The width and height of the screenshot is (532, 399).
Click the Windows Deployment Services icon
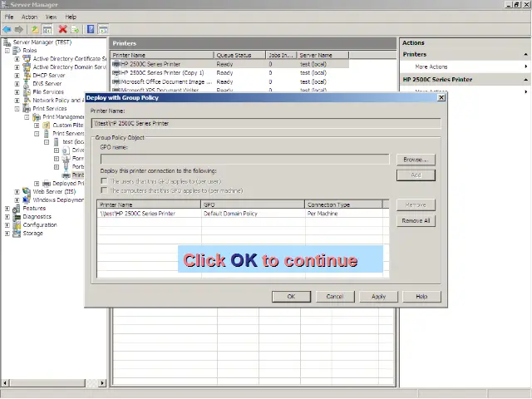pyautogui.click(x=27, y=200)
